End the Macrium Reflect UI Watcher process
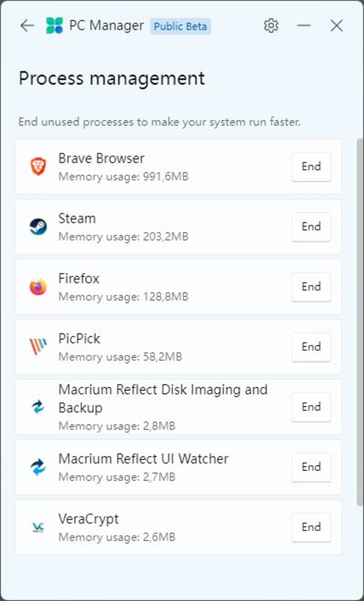364x601 pixels. click(311, 467)
